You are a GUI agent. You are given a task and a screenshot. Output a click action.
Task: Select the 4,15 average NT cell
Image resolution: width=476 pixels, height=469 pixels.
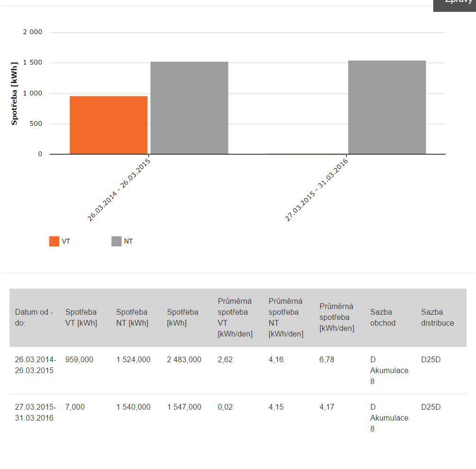[x=276, y=407]
